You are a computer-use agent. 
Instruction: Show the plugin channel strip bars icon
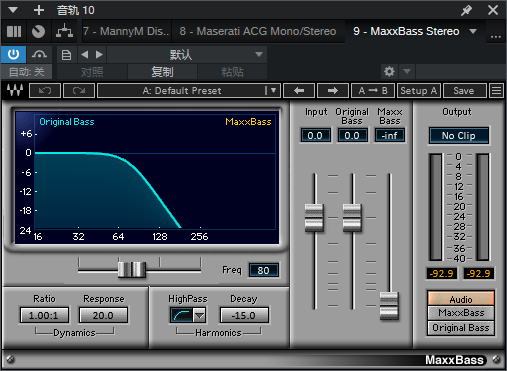pos(14,31)
